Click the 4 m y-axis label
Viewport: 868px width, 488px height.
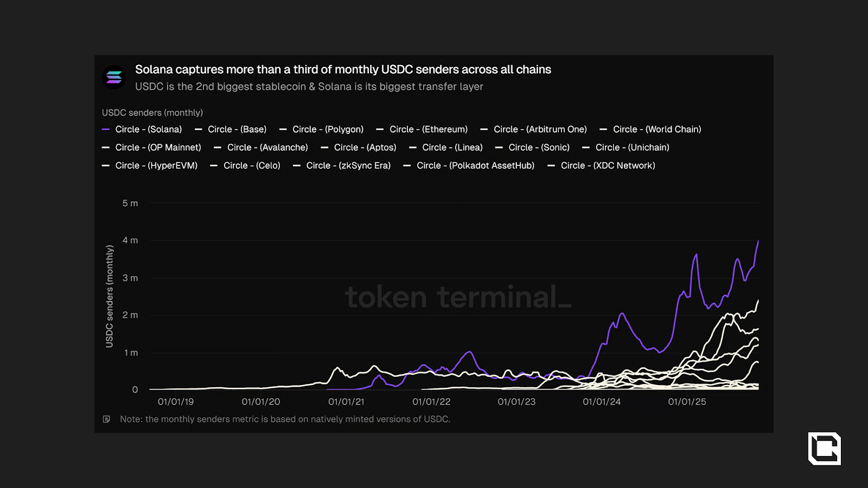tap(130, 240)
